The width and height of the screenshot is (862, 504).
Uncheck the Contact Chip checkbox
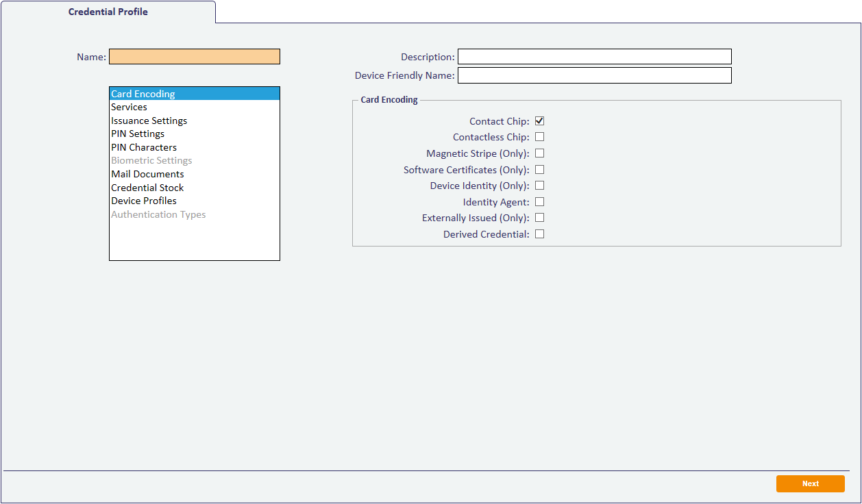539,121
